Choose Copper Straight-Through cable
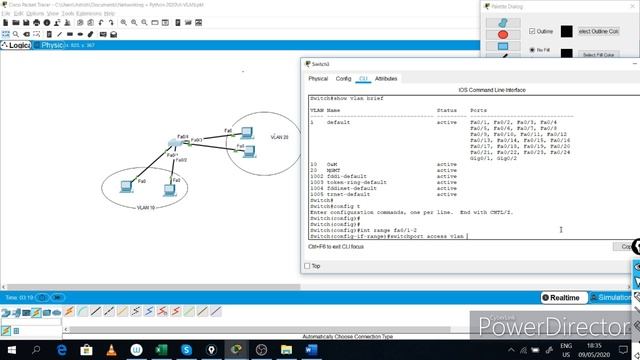This screenshot has height=360, width=640. coord(96,312)
